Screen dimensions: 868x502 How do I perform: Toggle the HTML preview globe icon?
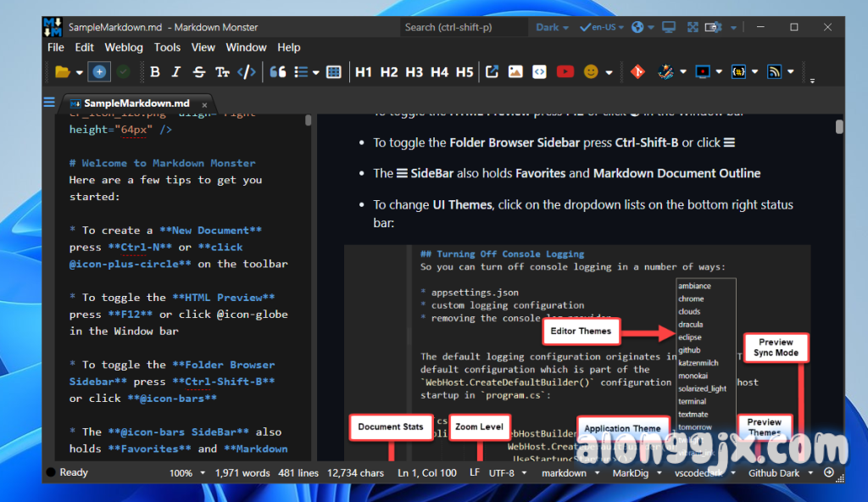click(638, 27)
